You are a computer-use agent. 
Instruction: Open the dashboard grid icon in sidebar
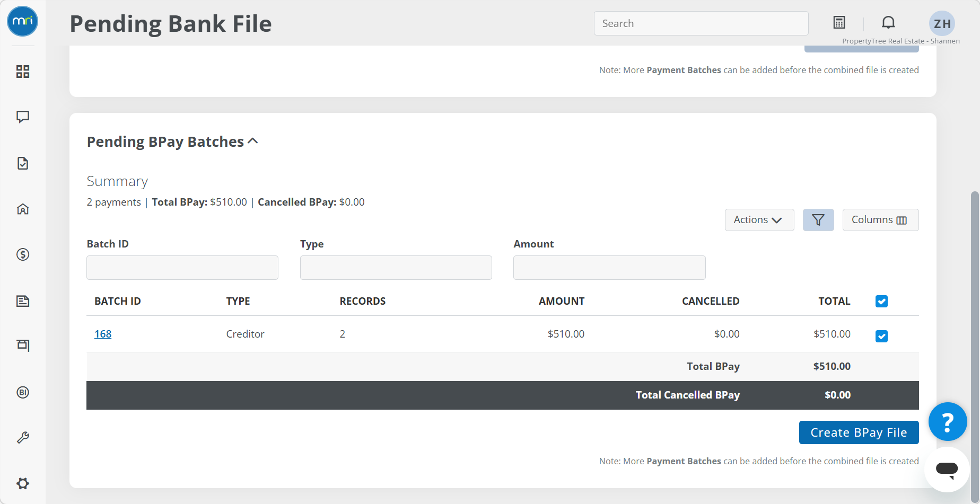(23, 72)
